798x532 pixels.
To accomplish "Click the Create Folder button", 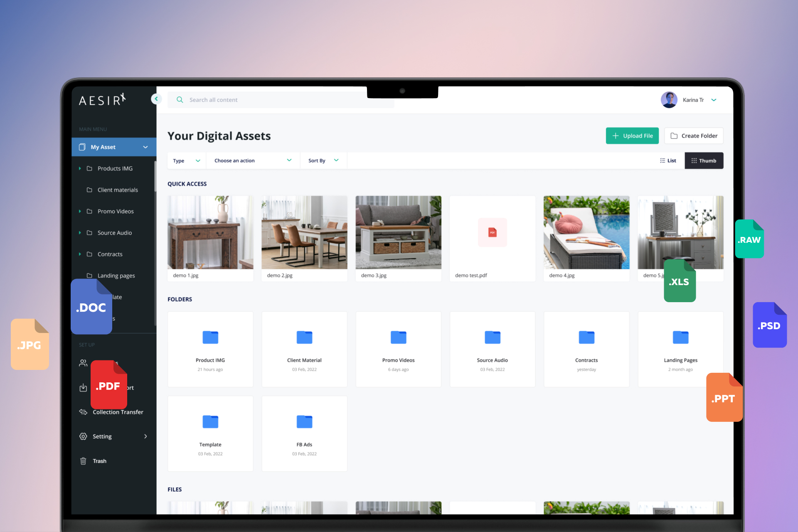I will [694, 136].
